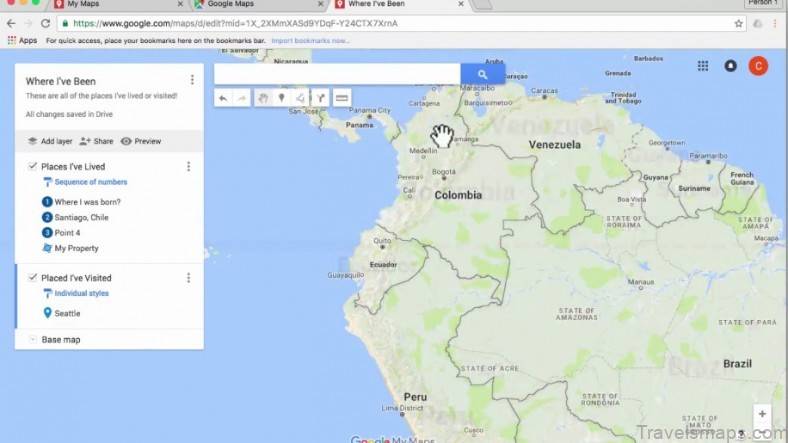The image size is (788, 443).
Task: Bookmark this page with the star
Action: click(x=739, y=23)
